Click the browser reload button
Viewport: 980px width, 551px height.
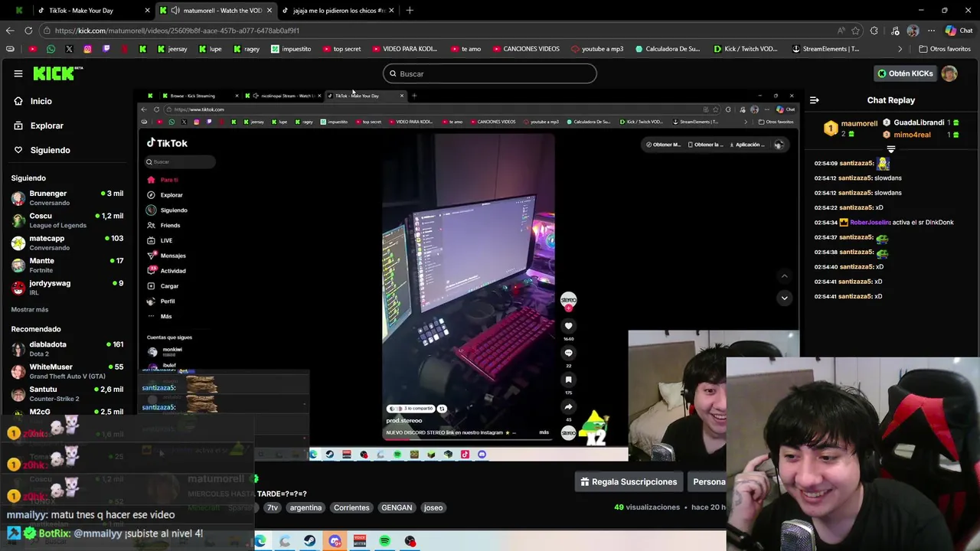click(x=28, y=31)
